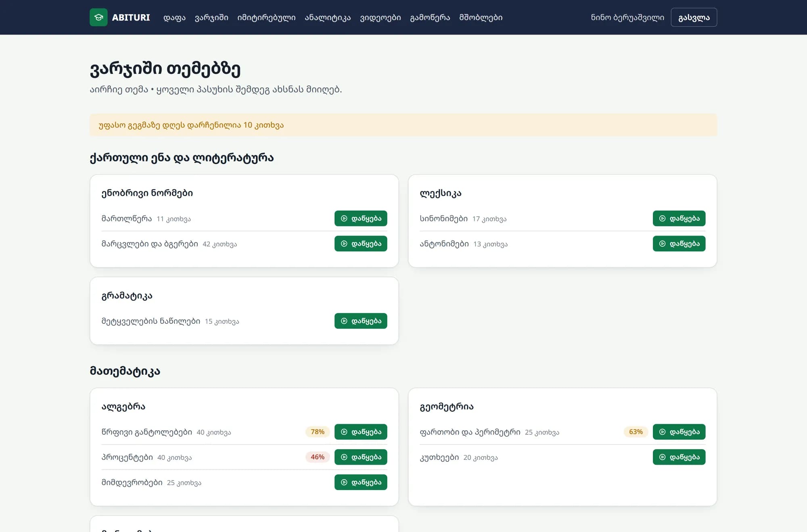The width and height of the screenshot is (807, 532).
Task: Click the 42 კითხვა count text
Action: 220,244
